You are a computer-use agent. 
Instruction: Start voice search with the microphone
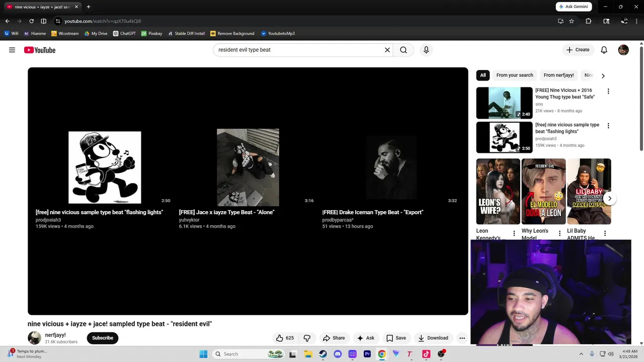coord(426,50)
